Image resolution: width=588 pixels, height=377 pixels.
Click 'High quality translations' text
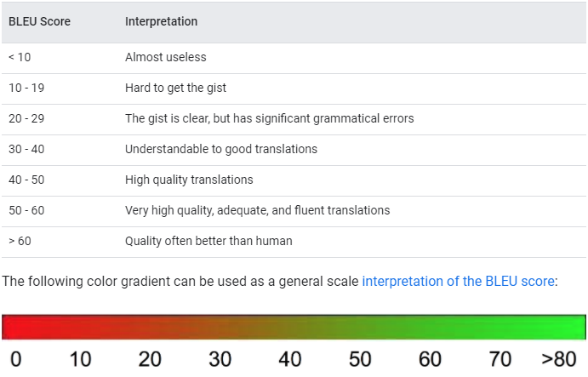[189, 180]
